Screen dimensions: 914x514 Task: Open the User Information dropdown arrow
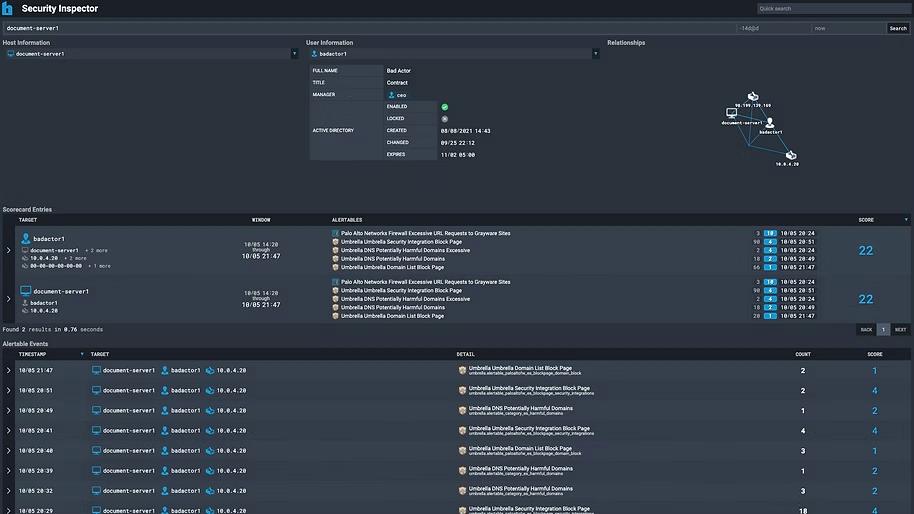(596, 54)
